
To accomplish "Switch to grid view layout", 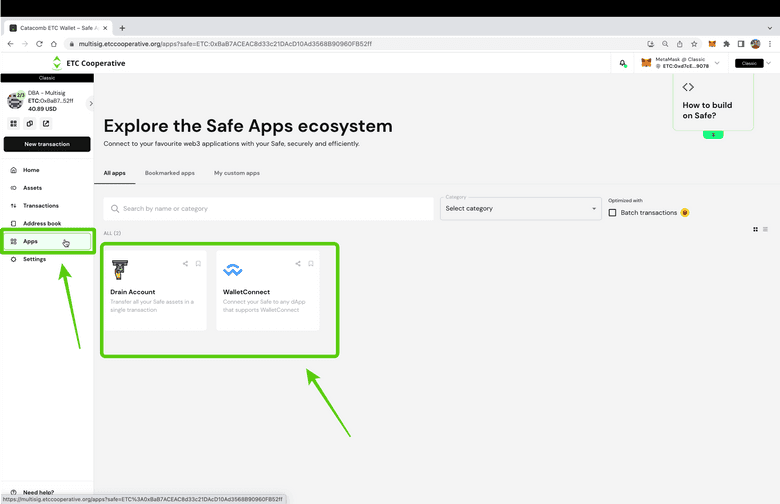I will [755, 229].
